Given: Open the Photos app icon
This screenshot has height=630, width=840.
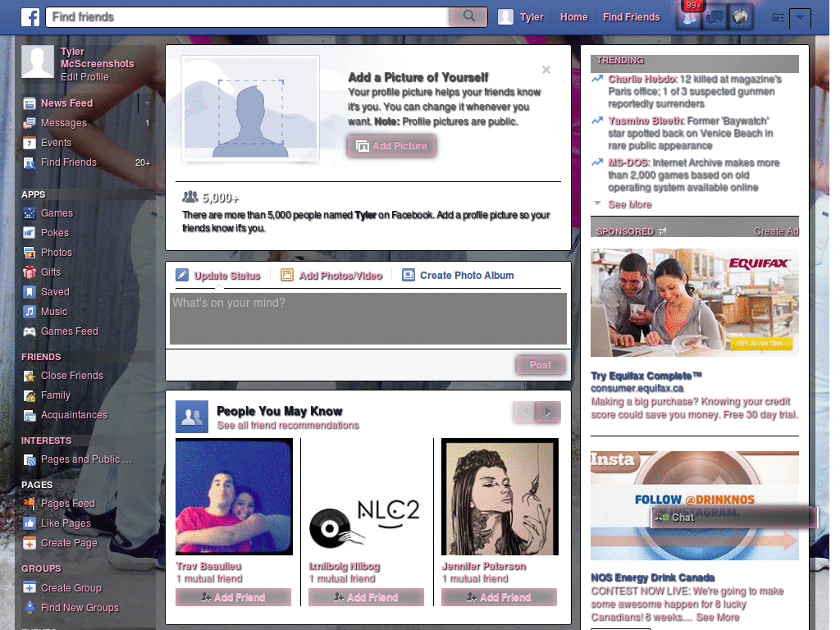Looking at the screenshot, I should tap(30, 253).
